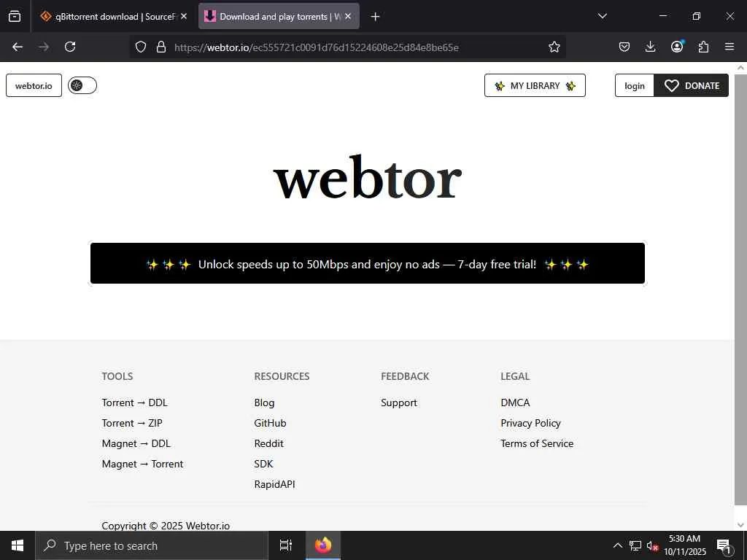Click the scrollbar down arrow
This screenshot has width=747, height=560.
pos(740,525)
